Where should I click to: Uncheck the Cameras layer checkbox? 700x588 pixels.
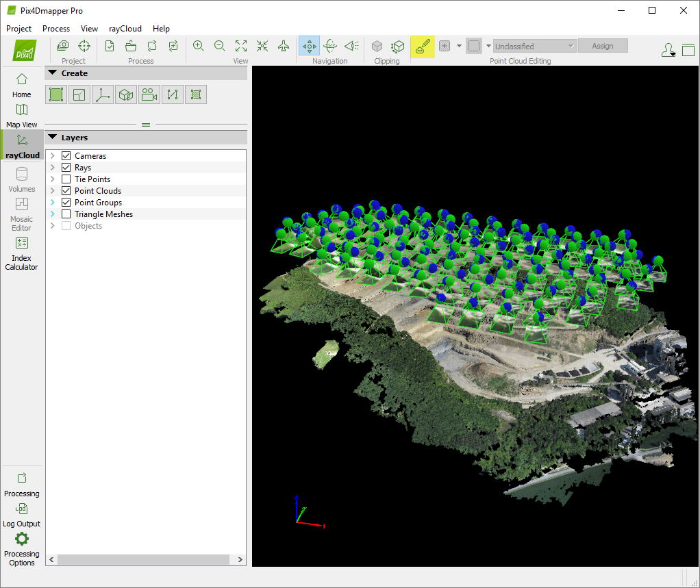pos(65,155)
